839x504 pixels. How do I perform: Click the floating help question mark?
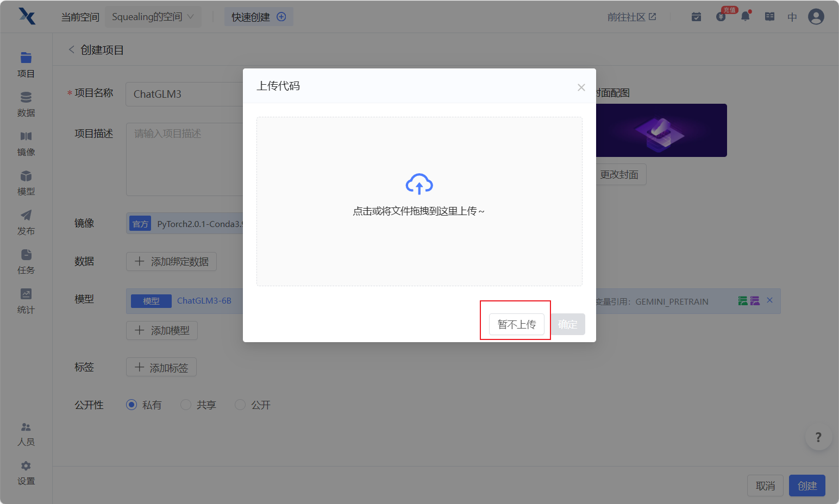tap(818, 437)
